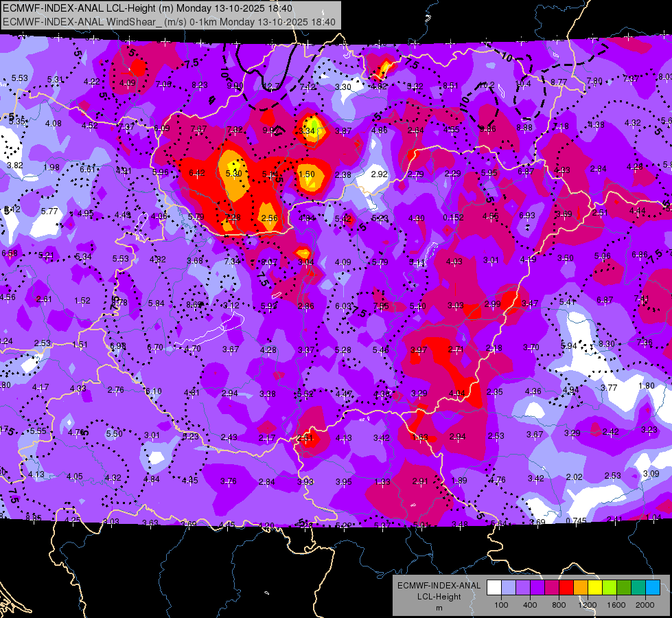Click the 10.2 wind shear value
Viewport: 672px width, 618px height.
(x=487, y=85)
